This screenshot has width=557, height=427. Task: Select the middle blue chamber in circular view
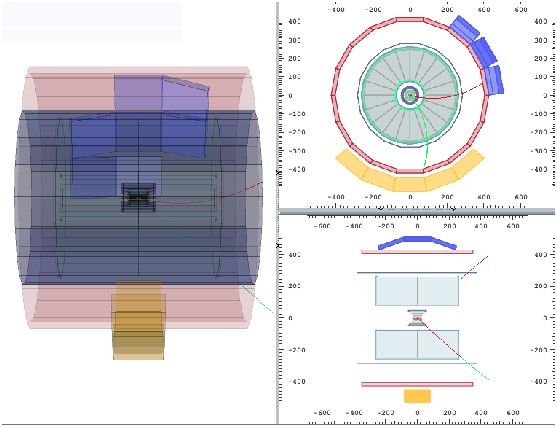[x=484, y=53]
